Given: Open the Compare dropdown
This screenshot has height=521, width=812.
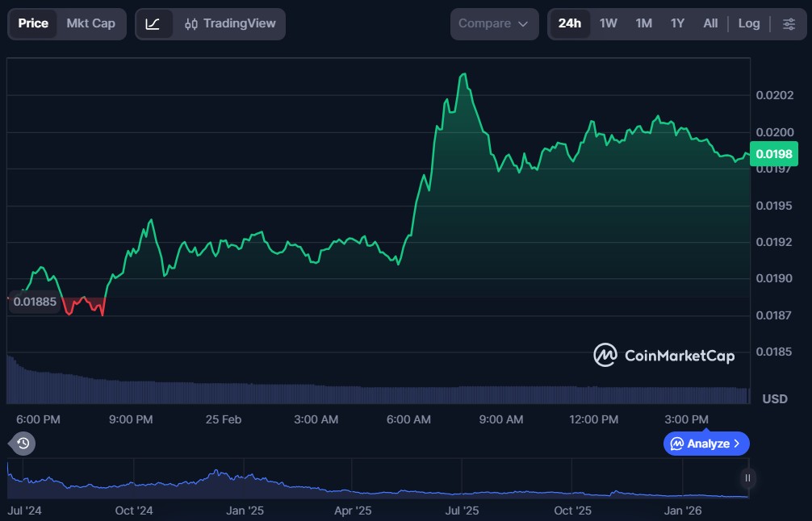Looking at the screenshot, I should tap(494, 24).
